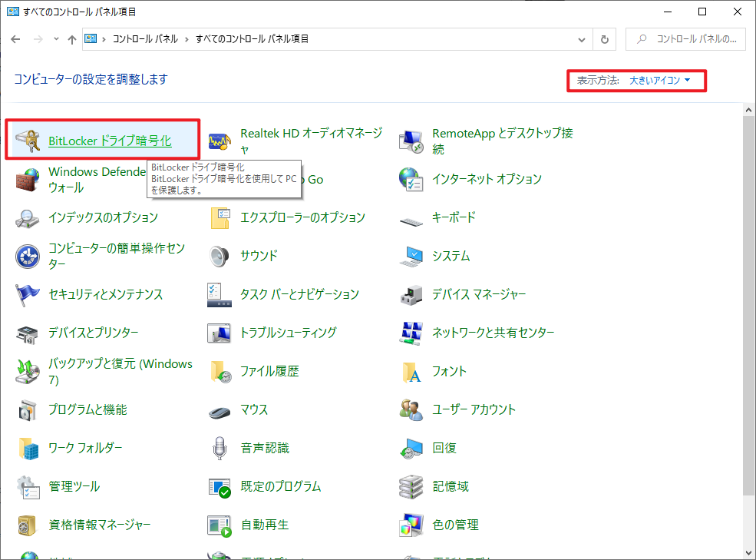Open ファイル履歴 folder icon
Screen dimensions: 756x560
pos(220,371)
